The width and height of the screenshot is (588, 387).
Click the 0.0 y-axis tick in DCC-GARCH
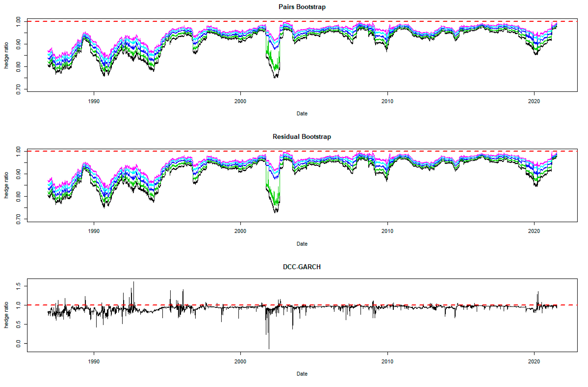pyautogui.click(x=18, y=344)
